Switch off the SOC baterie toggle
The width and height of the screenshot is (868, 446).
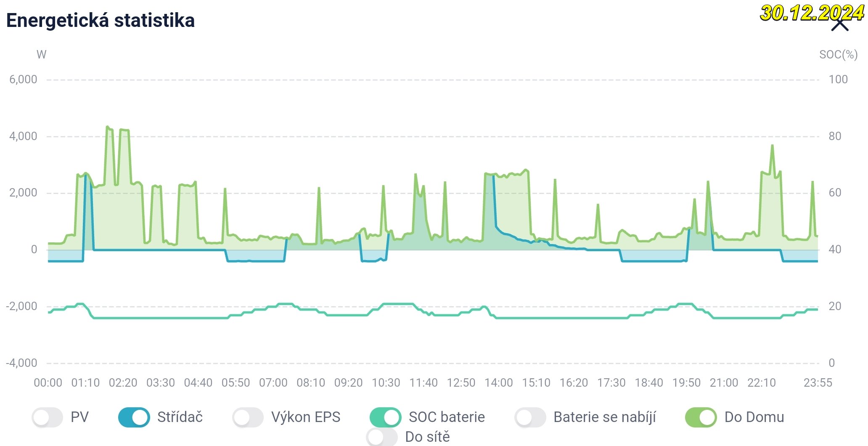pos(385,417)
